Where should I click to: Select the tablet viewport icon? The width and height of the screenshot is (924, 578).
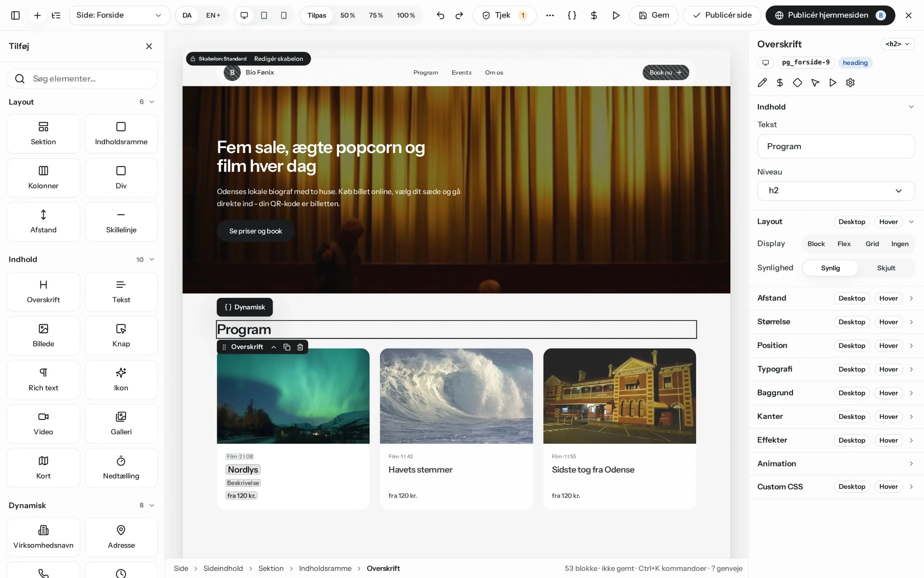264,15
